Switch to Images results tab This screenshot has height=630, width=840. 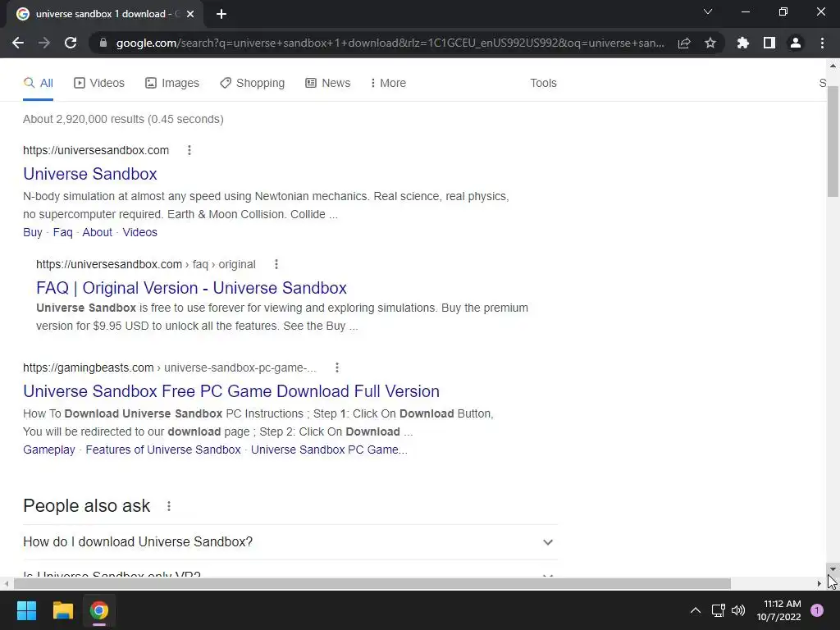172,83
